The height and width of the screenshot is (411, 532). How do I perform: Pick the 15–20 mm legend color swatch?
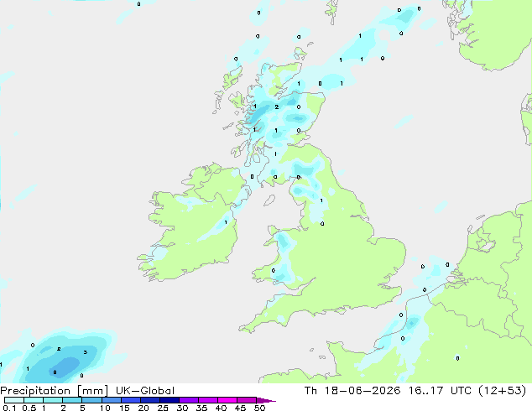pyautogui.click(x=130, y=400)
